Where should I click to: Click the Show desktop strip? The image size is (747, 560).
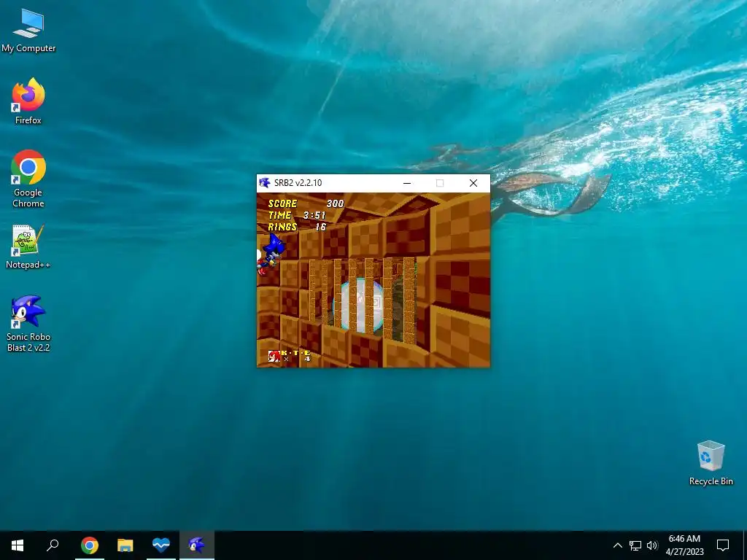click(745, 545)
